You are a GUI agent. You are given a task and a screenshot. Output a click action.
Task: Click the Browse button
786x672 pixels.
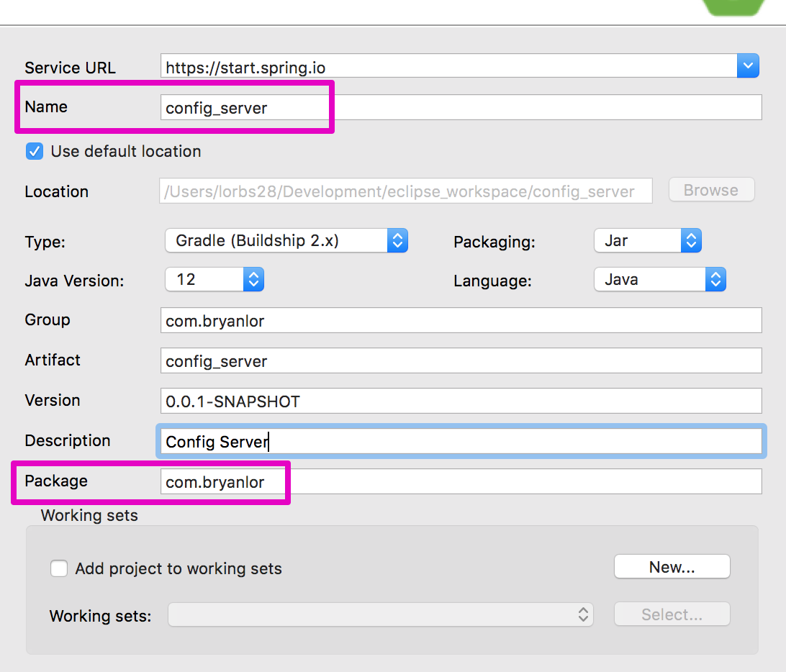coord(710,190)
